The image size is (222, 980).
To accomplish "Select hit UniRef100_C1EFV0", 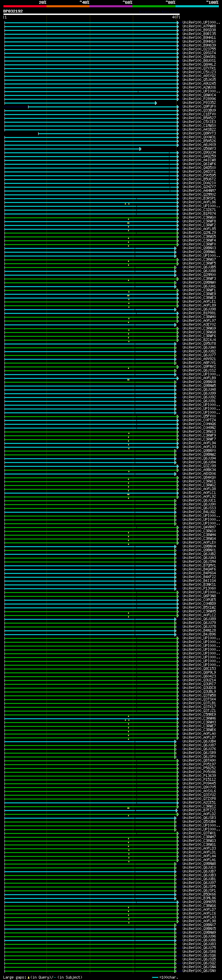I will pyautogui.click(x=199, y=114).
